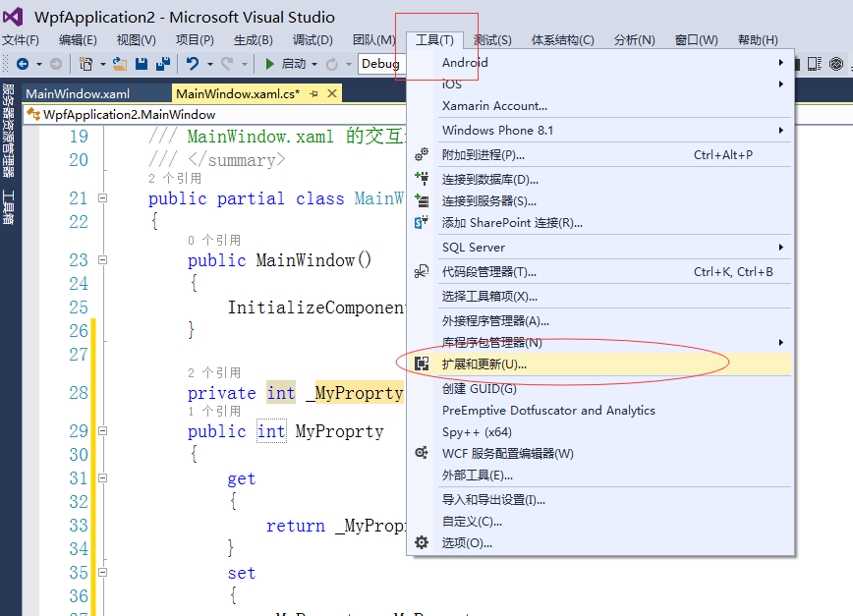Viewport: 853px width, 616px height.
Task: Click the refresh browser link icon
Action: [x=332, y=64]
